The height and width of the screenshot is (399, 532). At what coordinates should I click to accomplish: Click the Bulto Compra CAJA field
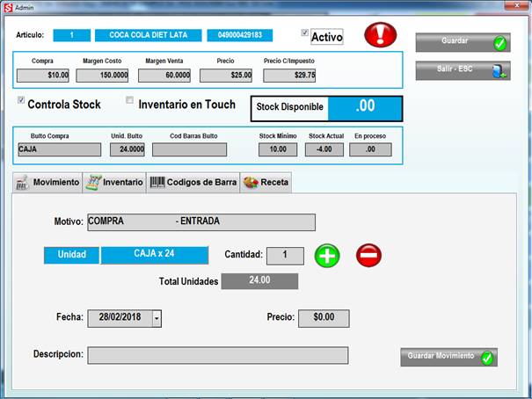point(60,149)
